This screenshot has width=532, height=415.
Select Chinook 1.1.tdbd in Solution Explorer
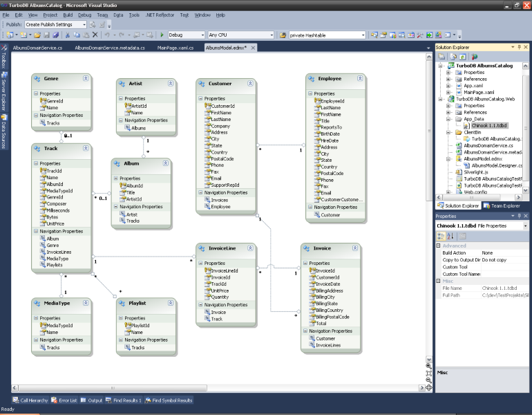click(x=489, y=126)
